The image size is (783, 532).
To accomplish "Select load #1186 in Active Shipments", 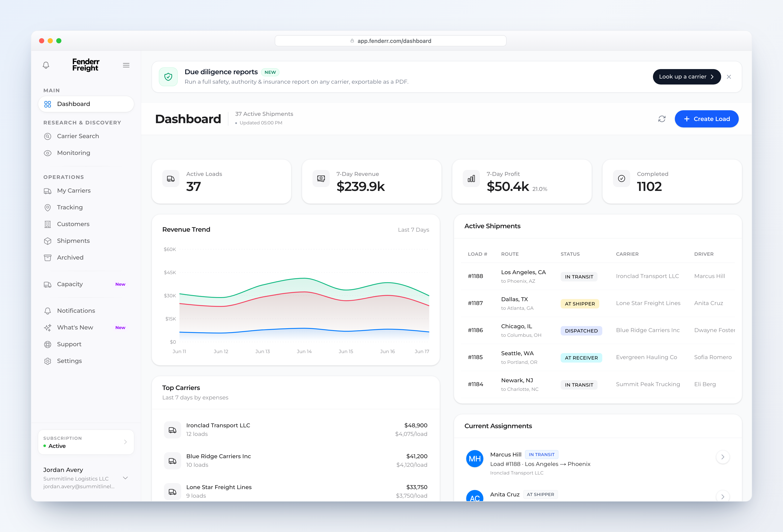I will coord(598,330).
